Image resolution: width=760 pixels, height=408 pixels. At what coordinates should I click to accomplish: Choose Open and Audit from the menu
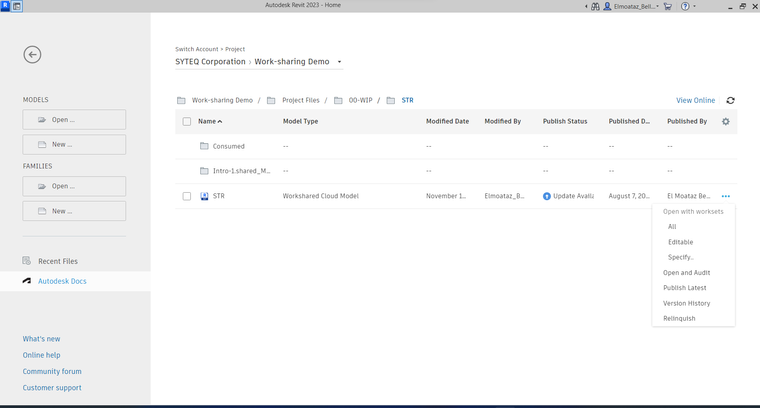point(686,273)
